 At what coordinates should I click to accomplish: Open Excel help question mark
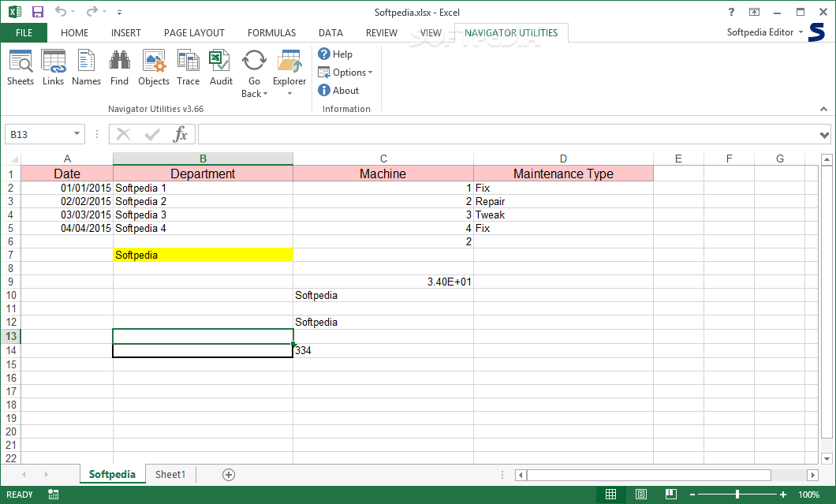(731, 12)
